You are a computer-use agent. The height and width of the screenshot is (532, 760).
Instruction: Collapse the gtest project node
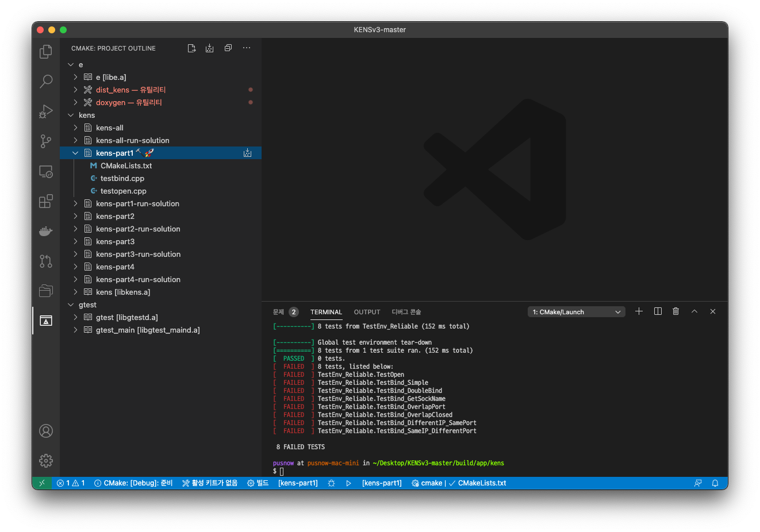[x=71, y=304]
